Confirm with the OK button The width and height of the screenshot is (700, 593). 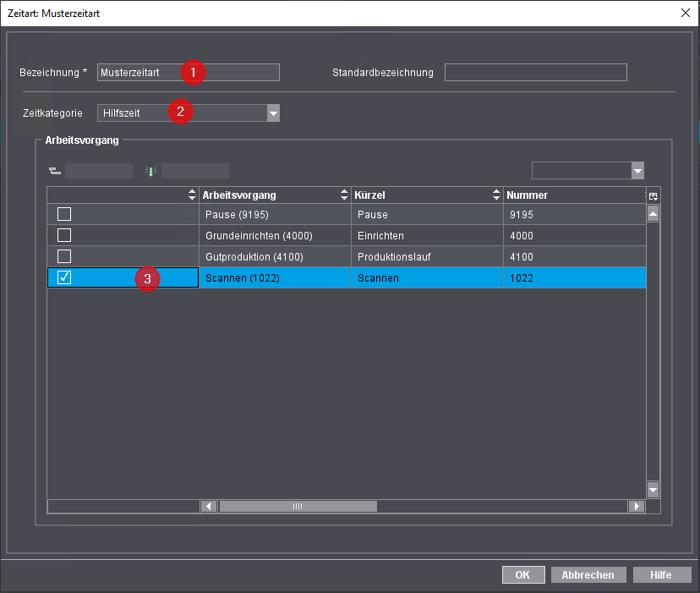pyautogui.click(x=523, y=574)
